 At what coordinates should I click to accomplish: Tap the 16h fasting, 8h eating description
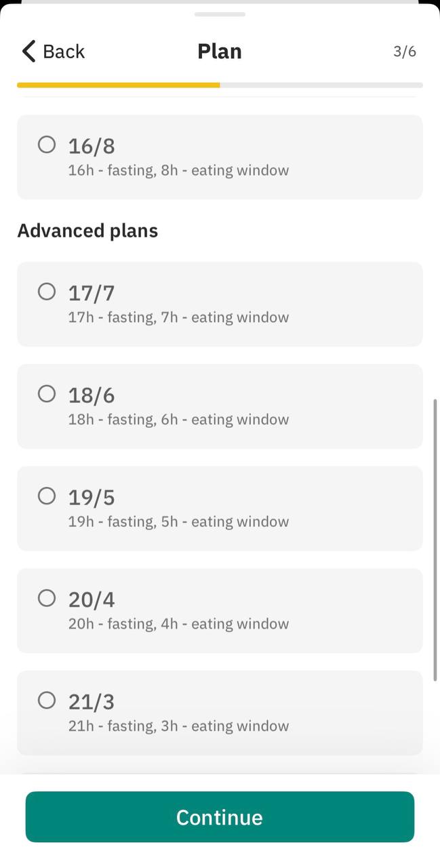[178, 170]
